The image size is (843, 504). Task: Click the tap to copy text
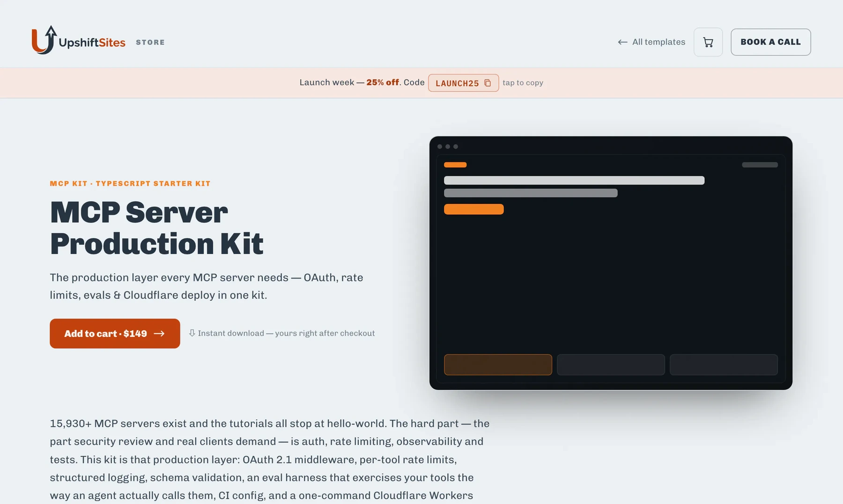[x=523, y=83]
